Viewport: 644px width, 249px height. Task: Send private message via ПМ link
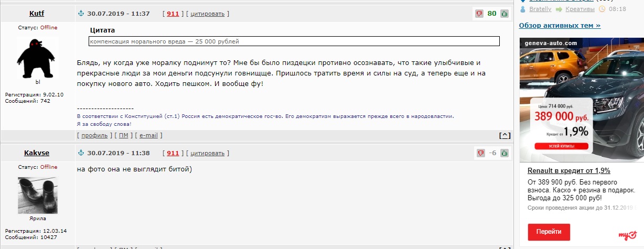[x=123, y=135]
